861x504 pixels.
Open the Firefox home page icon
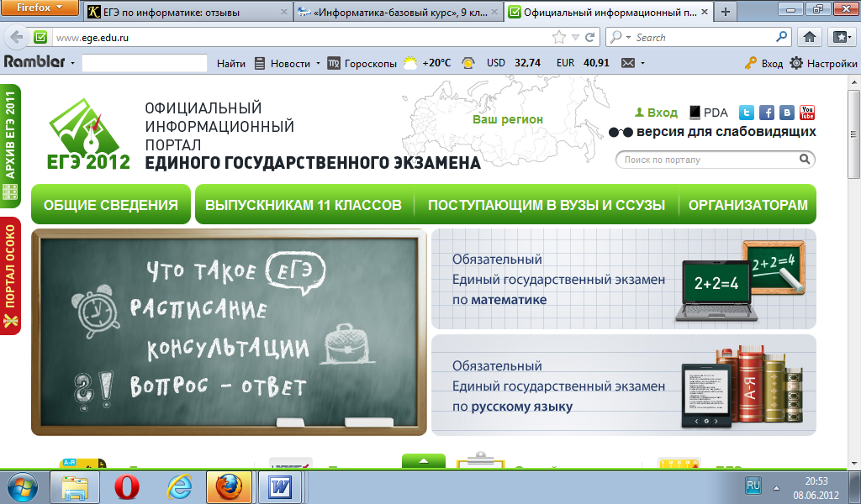(x=810, y=37)
